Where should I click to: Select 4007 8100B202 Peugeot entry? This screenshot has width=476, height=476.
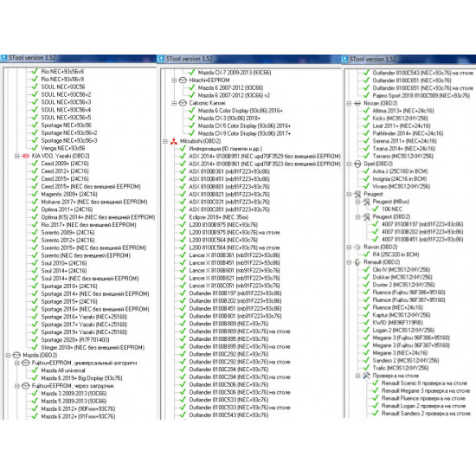(x=422, y=232)
